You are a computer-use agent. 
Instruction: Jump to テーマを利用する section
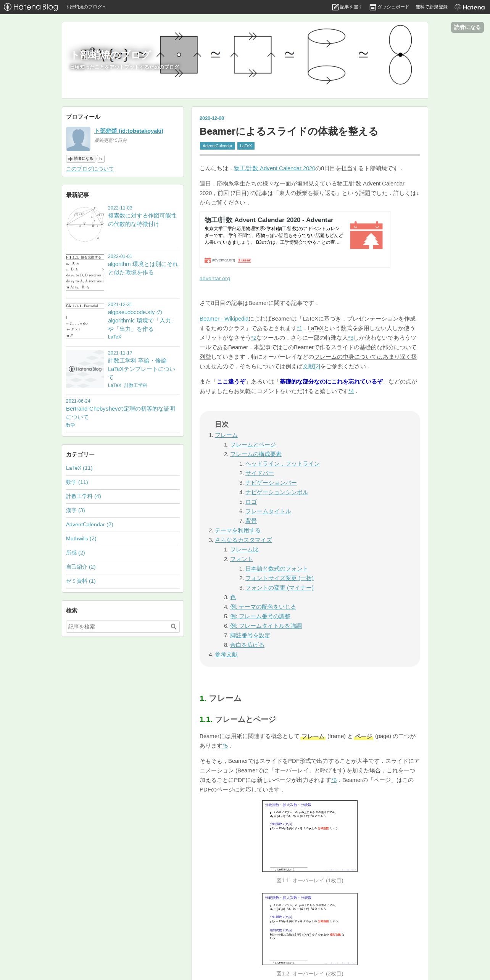coord(238,530)
